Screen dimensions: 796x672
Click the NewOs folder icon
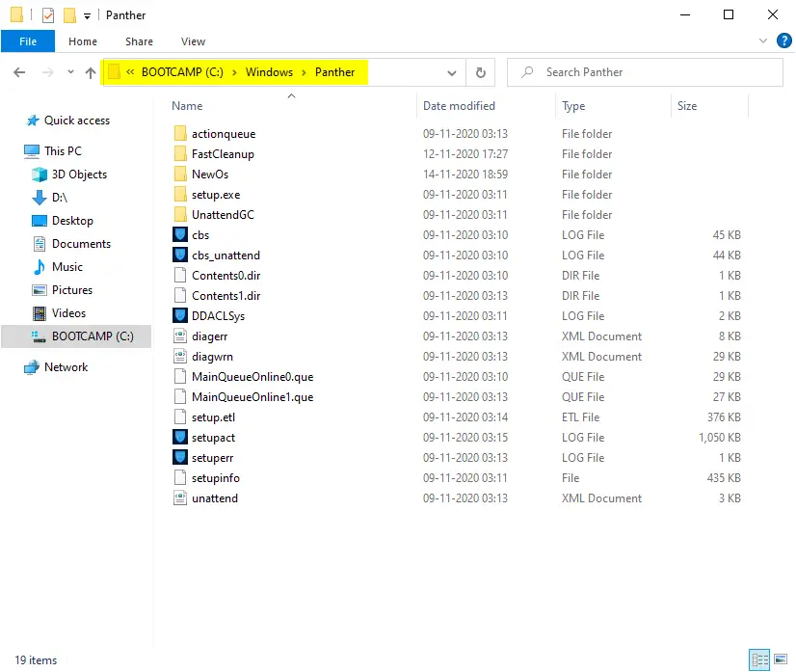(x=180, y=175)
